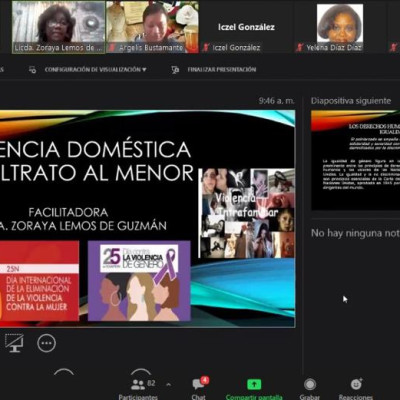Expand the Participantes options caret
400x400 pixels.
(x=169, y=385)
